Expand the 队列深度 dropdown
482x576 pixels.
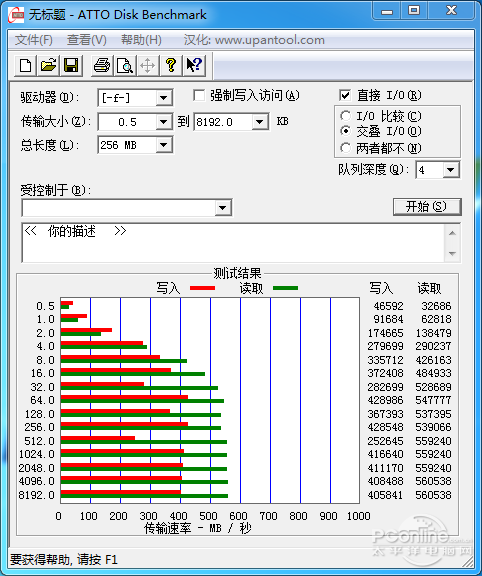(x=450, y=170)
